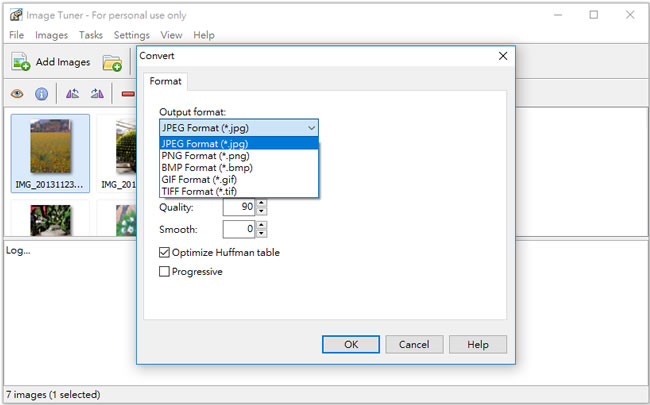This screenshot has width=650, height=405.
Task: Click the Quality value field
Action: [239, 207]
